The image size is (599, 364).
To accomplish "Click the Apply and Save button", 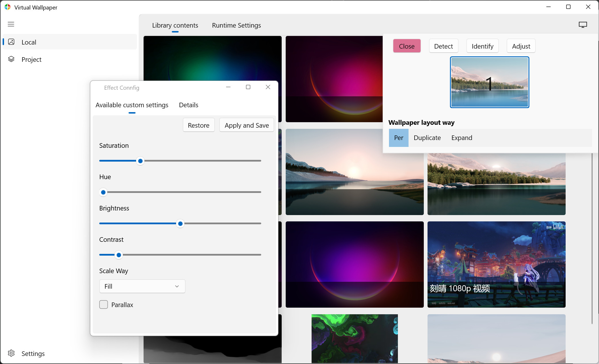I will point(247,125).
